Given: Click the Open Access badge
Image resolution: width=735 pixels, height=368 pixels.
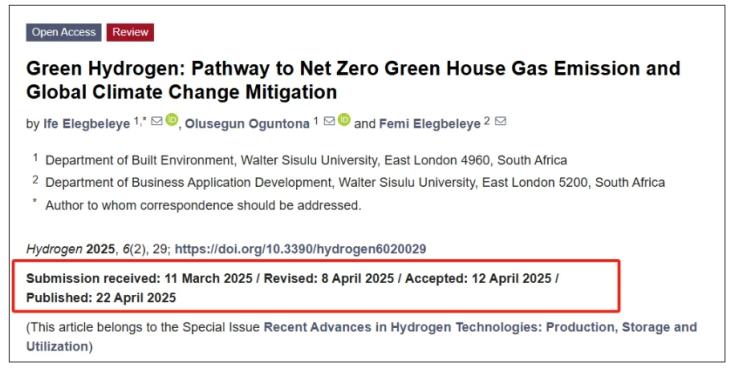Looking at the screenshot, I should 64,32.
